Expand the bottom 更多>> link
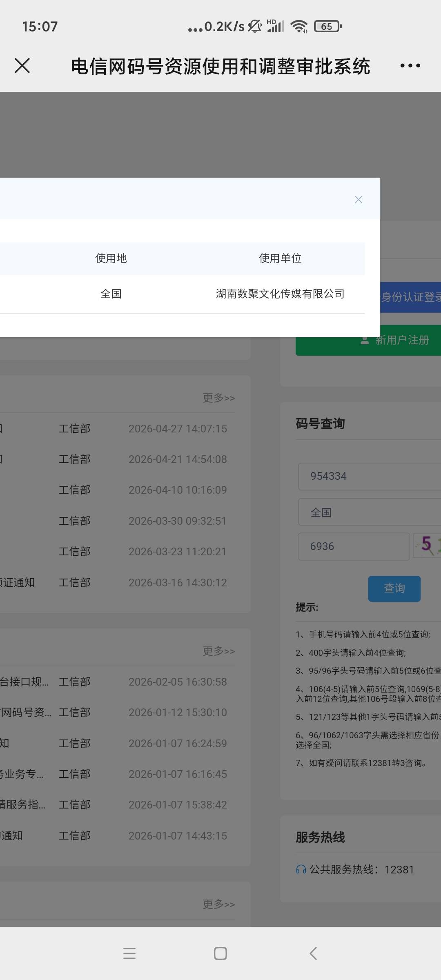 point(219,904)
